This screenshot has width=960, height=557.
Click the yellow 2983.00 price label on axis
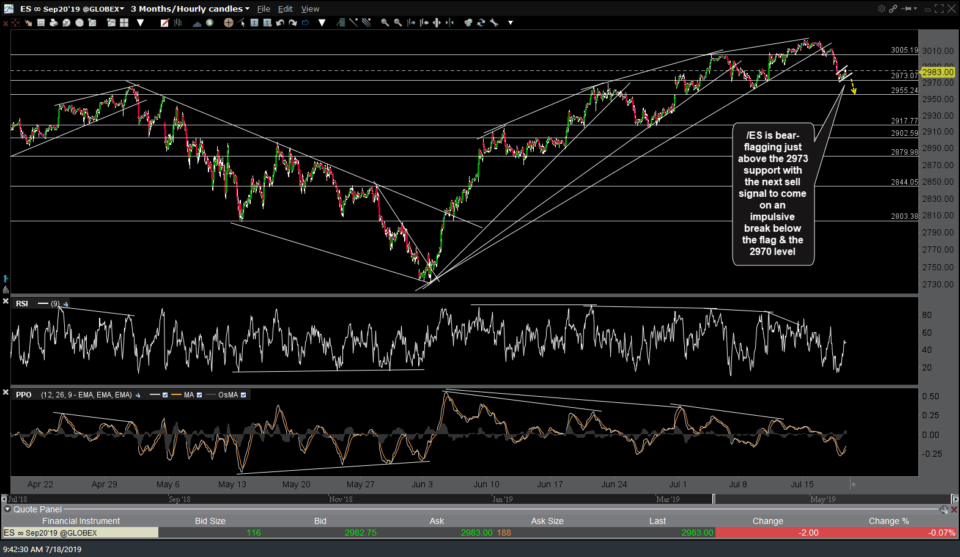938,72
